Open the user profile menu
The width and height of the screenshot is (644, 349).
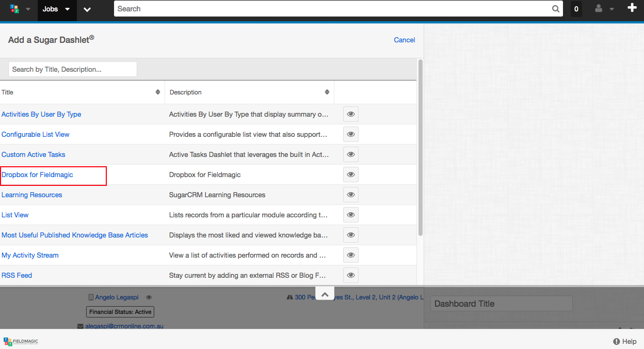pos(604,9)
